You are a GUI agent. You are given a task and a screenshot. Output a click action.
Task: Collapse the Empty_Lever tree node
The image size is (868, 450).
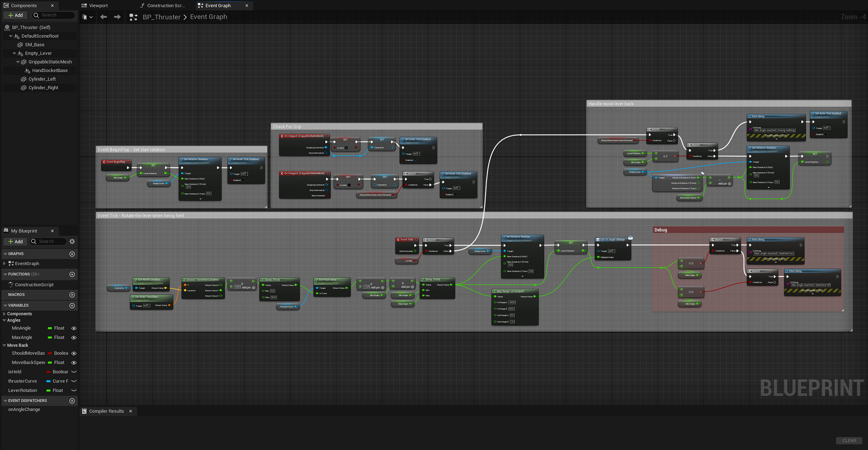pos(14,53)
